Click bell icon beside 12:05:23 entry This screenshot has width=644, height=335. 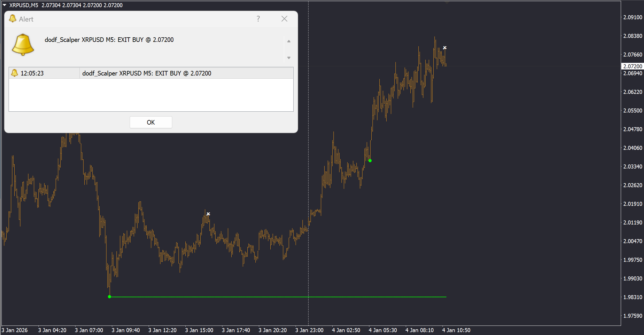14,73
